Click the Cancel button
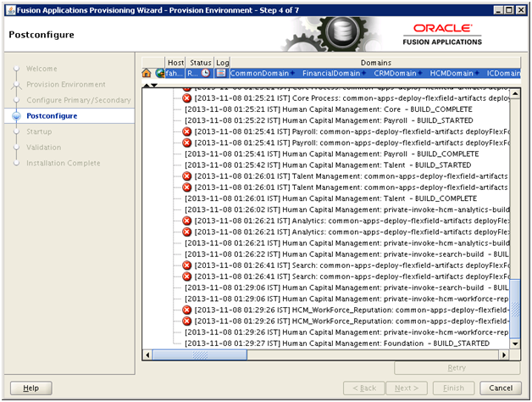 click(501, 388)
